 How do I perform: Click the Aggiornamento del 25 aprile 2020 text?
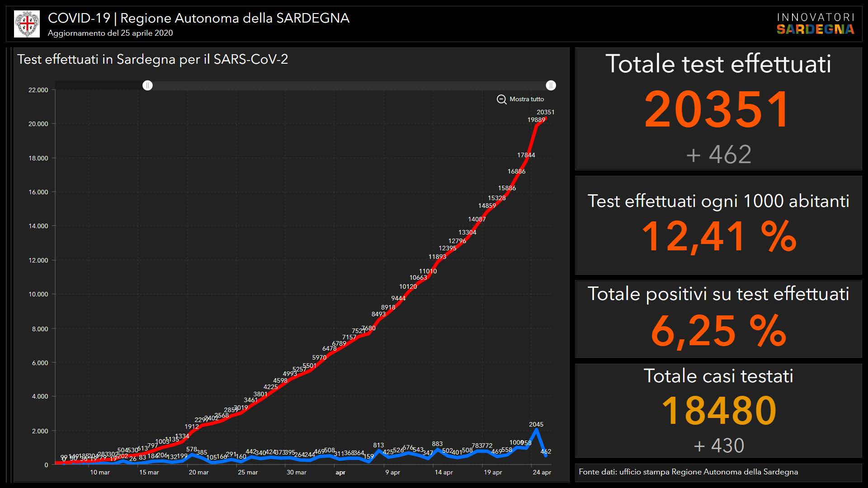(110, 33)
